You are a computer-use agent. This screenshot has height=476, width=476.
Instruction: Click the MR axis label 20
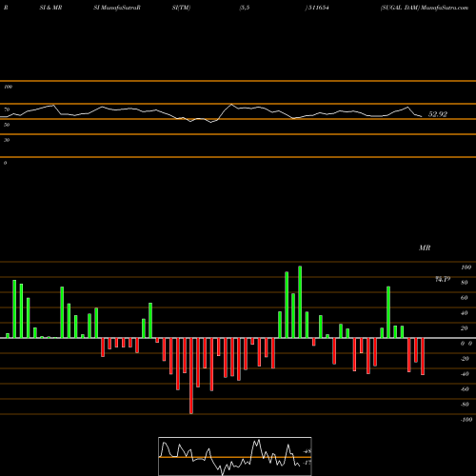465,328
